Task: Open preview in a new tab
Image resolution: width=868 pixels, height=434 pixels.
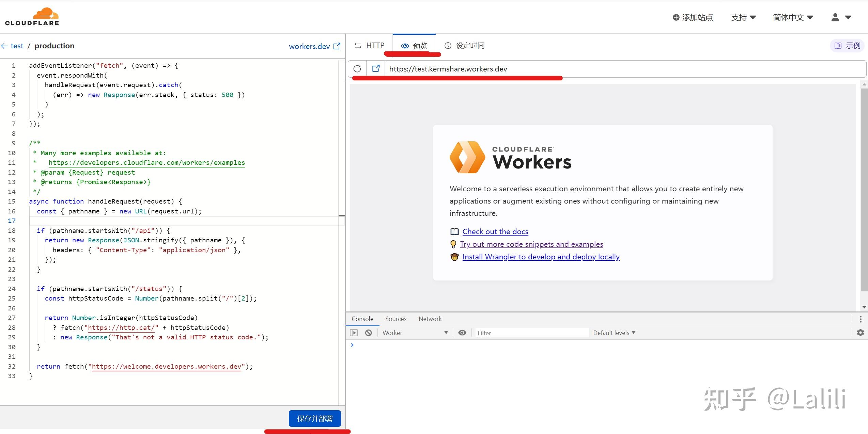Action: click(x=375, y=68)
